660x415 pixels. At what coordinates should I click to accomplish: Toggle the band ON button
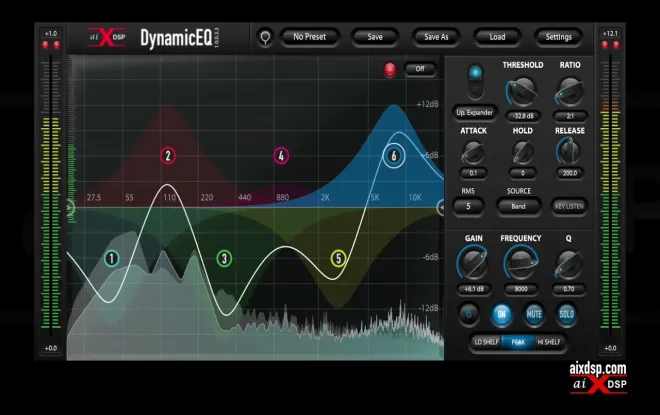[501, 314]
